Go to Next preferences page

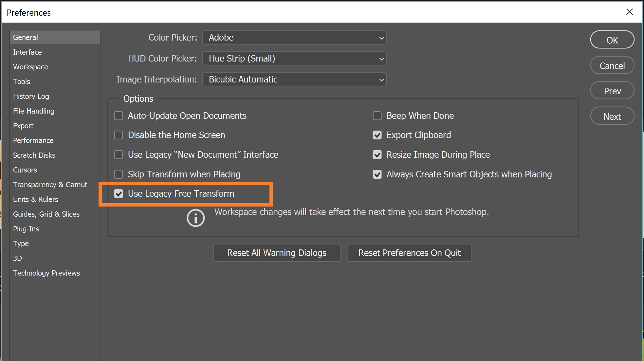click(612, 117)
